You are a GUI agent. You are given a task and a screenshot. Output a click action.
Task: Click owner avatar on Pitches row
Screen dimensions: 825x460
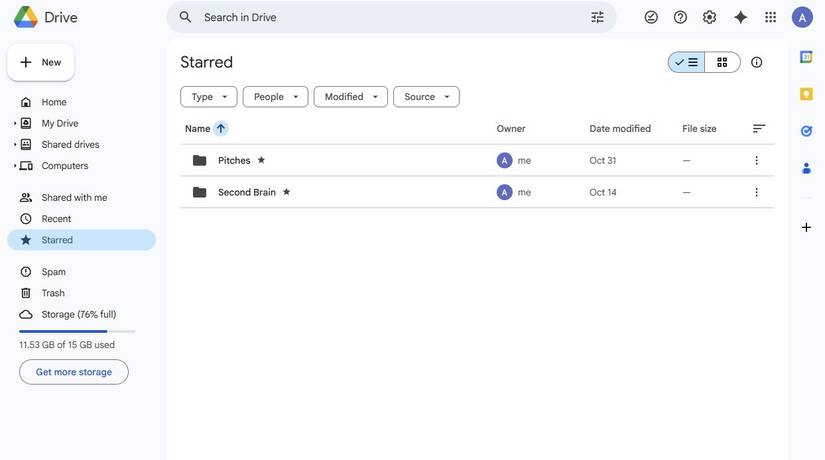coord(504,161)
